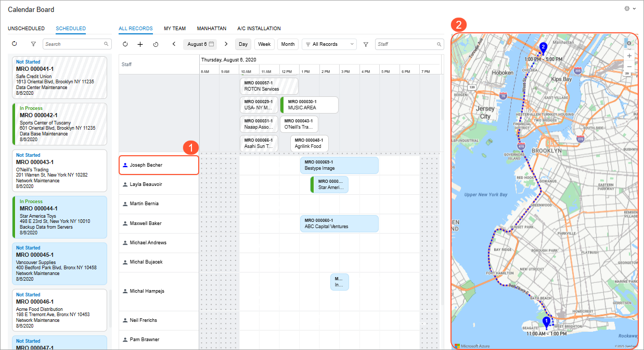Switch to the Unscheduled tab
Viewport: 644px width, 350px height.
pos(26,29)
